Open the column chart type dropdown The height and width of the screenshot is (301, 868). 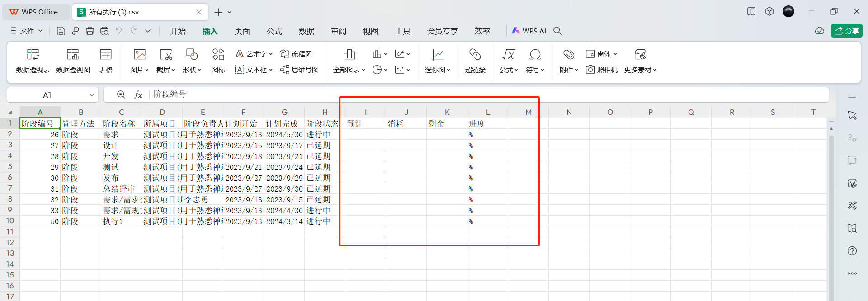pyautogui.click(x=380, y=54)
